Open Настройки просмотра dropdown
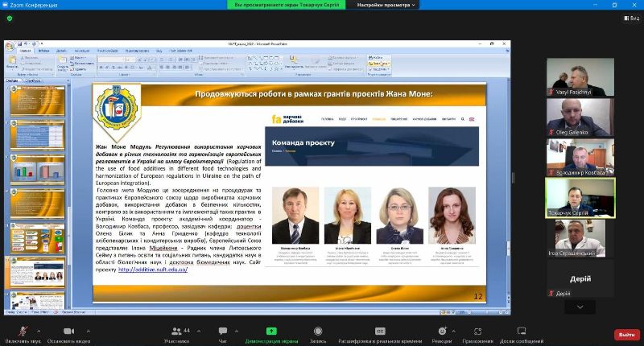The image size is (644, 346). [386, 5]
